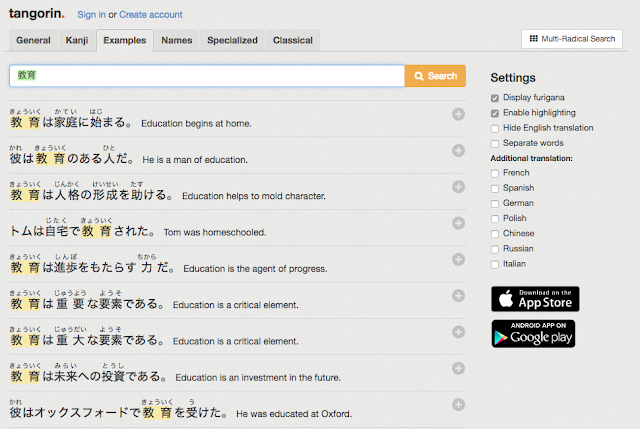
Task: Focus the search field containing 教育
Action: [x=207, y=76]
